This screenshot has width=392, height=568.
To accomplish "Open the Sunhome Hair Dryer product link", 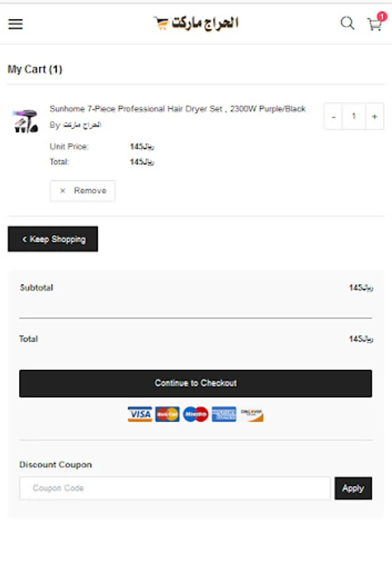I will pos(177,109).
